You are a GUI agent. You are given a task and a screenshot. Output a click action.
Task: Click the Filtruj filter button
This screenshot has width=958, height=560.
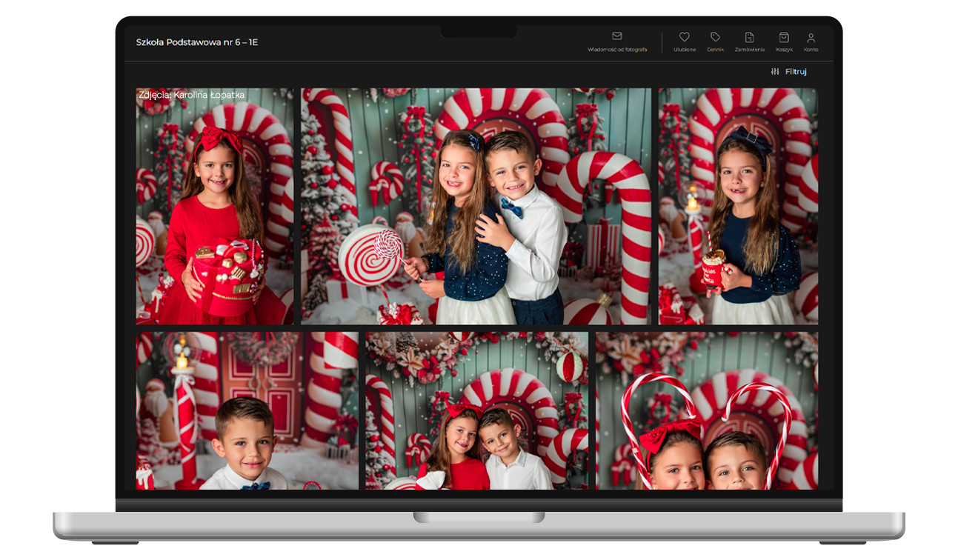click(x=788, y=72)
